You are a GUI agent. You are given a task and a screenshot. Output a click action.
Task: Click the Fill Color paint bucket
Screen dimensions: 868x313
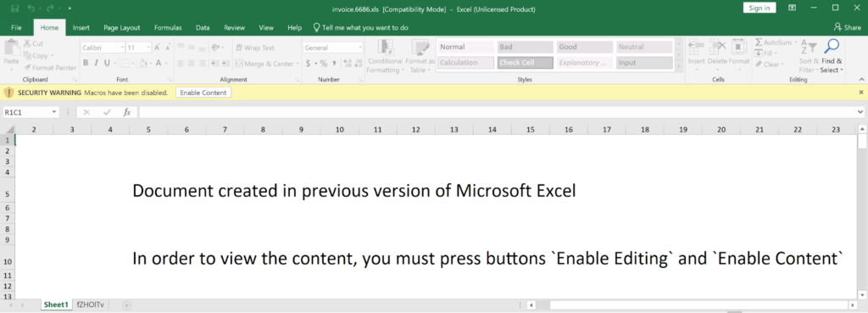point(142,63)
